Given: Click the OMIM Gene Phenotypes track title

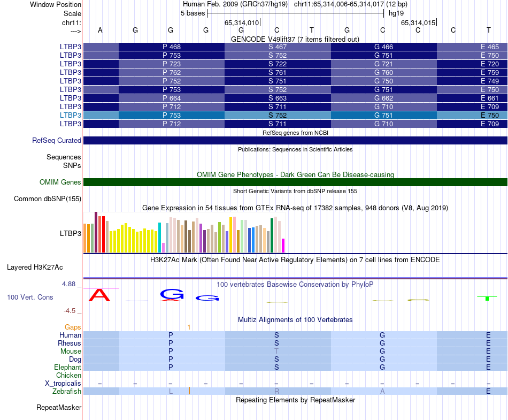Looking at the screenshot, I should pyautogui.click(x=295, y=174).
